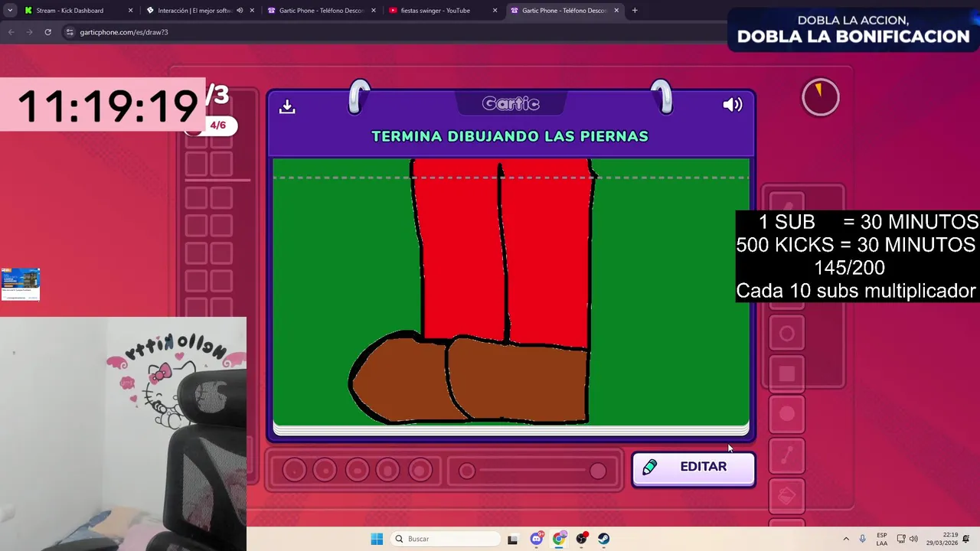Open the system volume tray icon
This screenshot has width=980, height=551.
(913, 539)
